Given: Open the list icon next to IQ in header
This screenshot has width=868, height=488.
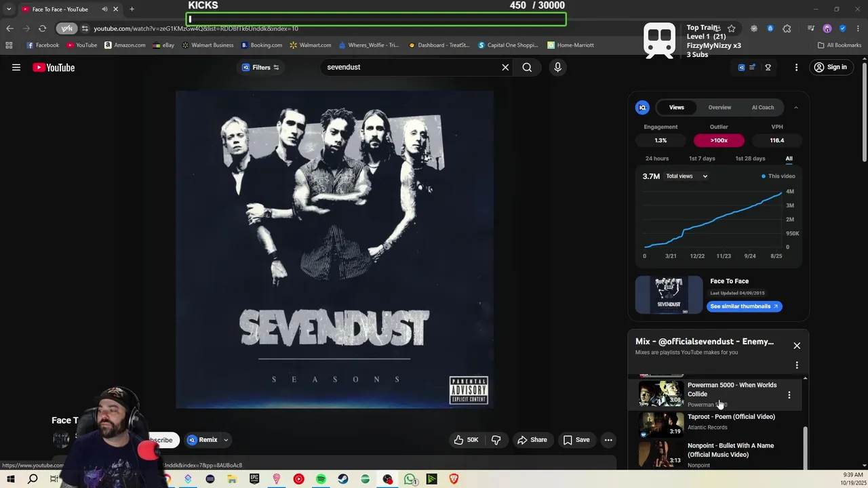Looking at the screenshot, I should [752, 67].
